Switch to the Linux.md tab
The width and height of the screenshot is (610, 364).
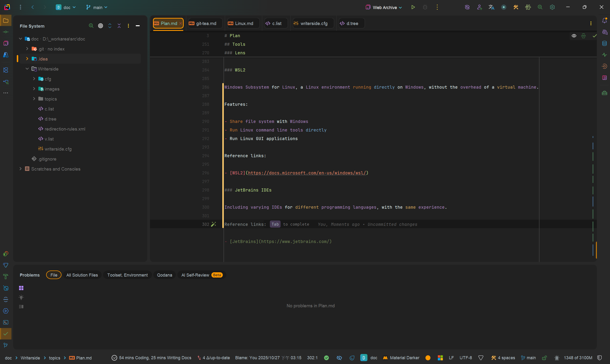pos(243,23)
